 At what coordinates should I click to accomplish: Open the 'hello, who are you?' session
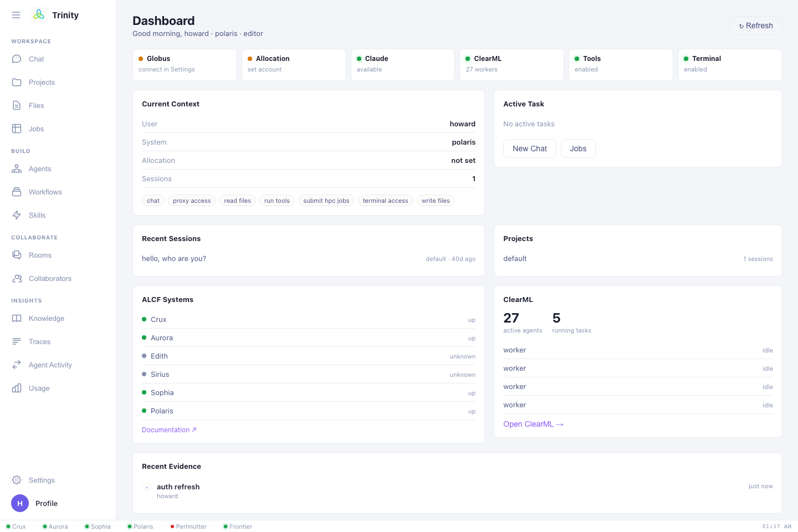309,259
